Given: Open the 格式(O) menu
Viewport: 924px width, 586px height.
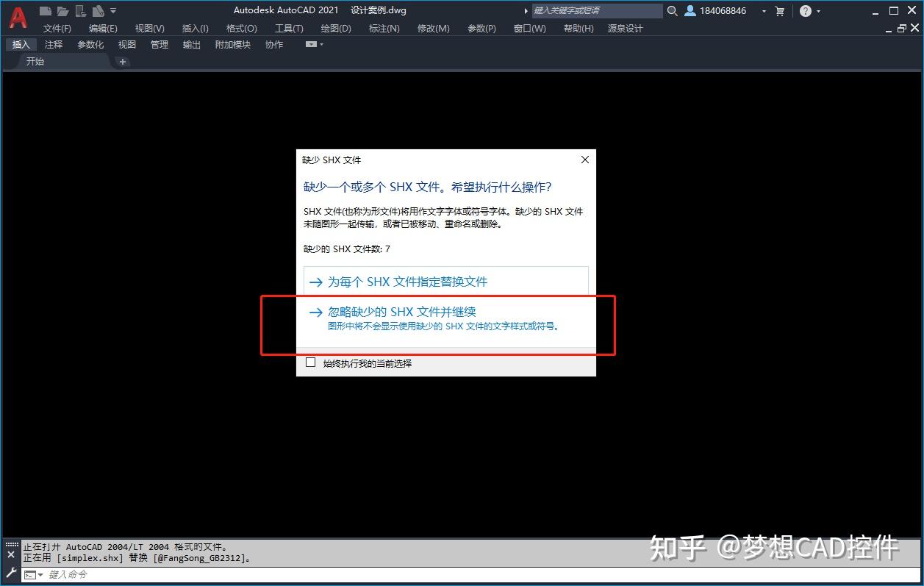Looking at the screenshot, I should pos(241,29).
